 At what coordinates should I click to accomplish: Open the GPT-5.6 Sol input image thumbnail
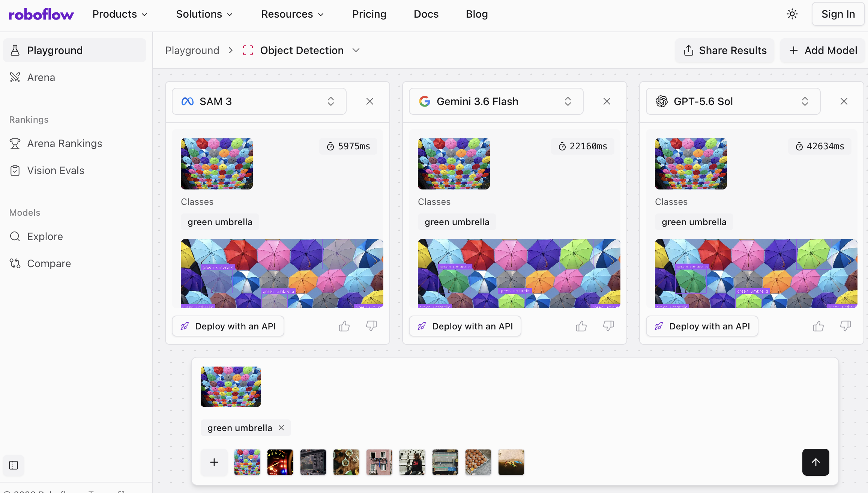(x=691, y=164)
